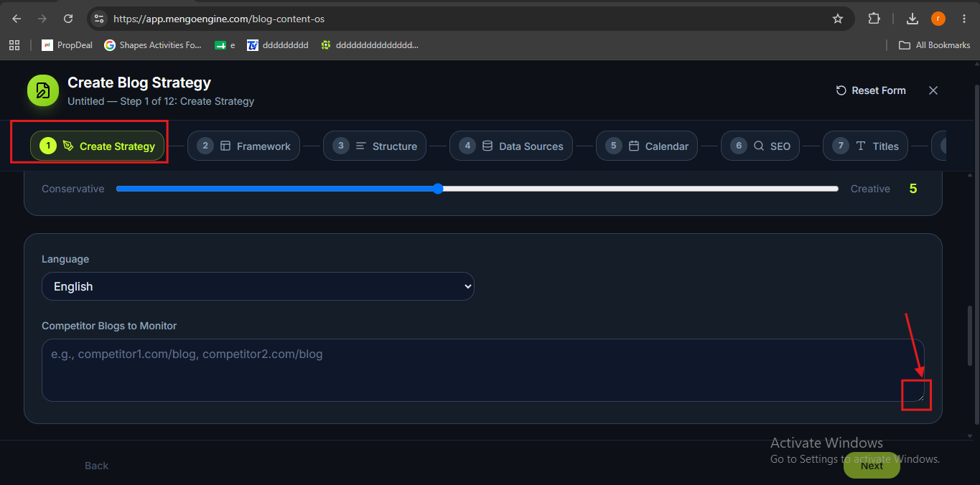Reload the page with refresh icon
This screenshot has height=485, width=980.
pos(68,19)
